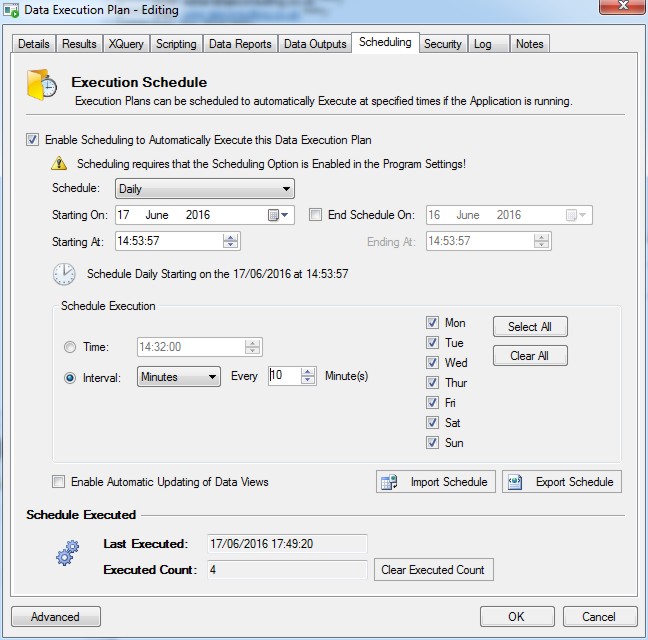Click the clock icon beside schedule summary
The width and height of the screenshot is (648, 640).
coord(64,273)
